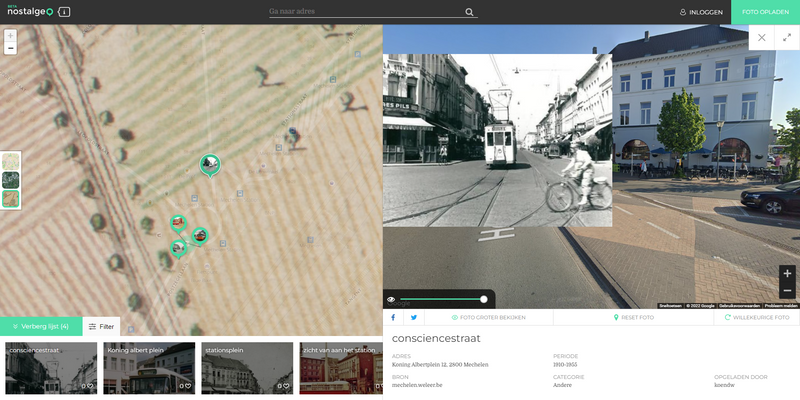Click the historic tram photo overlay

pyautogui.click(x=497, y=140)
